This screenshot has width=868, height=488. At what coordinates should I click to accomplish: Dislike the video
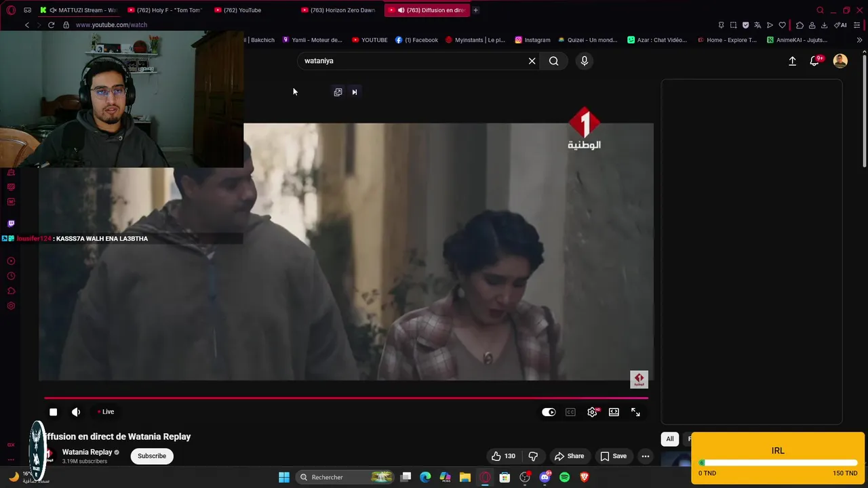(x=533, y=456)
